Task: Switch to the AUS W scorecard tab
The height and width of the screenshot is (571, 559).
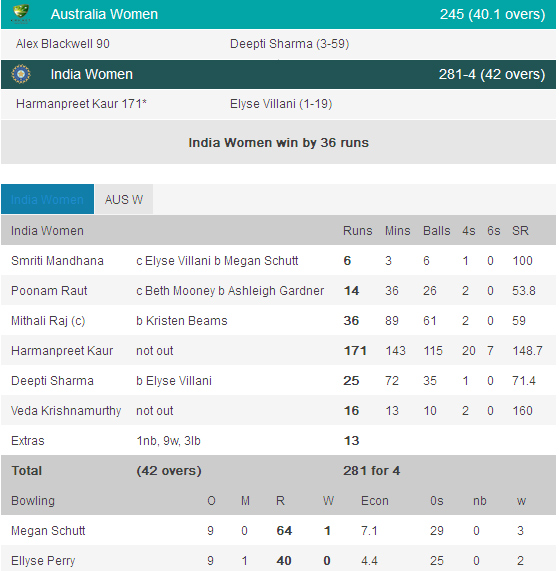Action: [x=124, y=199]
